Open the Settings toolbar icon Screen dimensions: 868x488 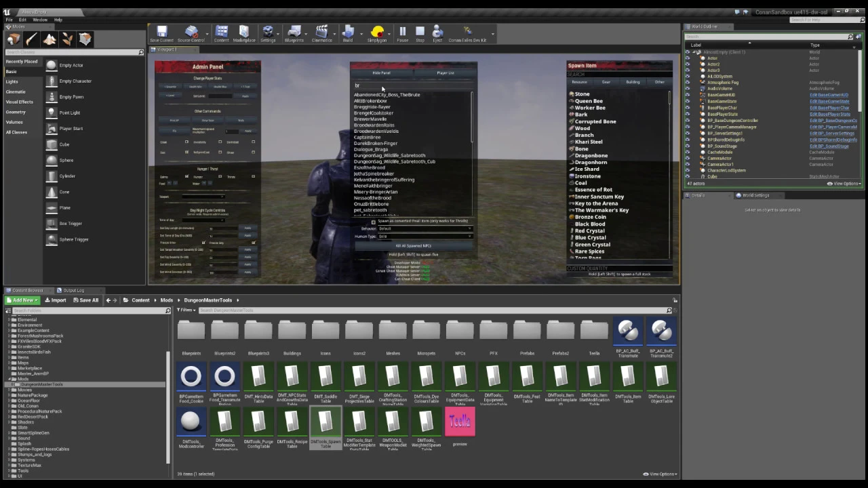[268, 33]
